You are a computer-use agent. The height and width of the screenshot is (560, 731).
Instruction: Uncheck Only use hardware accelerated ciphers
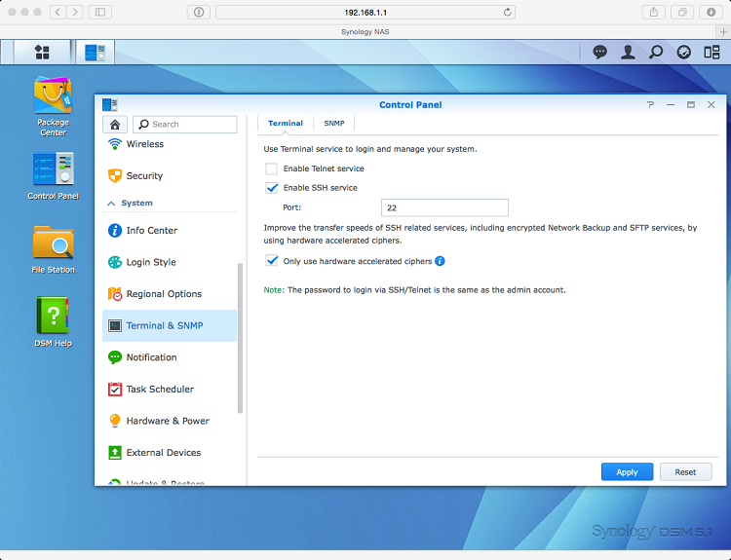[271, 261]
